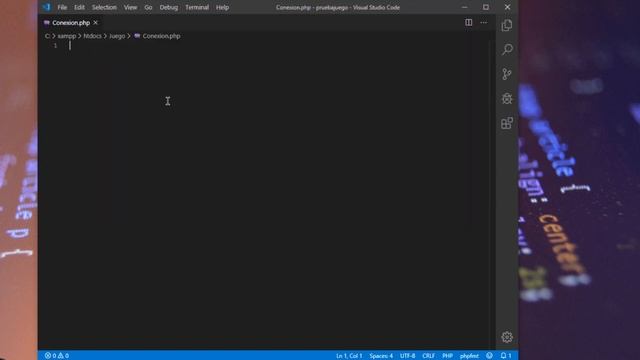The image size is (640, 360).
Task: Click the phpfmt status bar item
Action: point(469,356)
